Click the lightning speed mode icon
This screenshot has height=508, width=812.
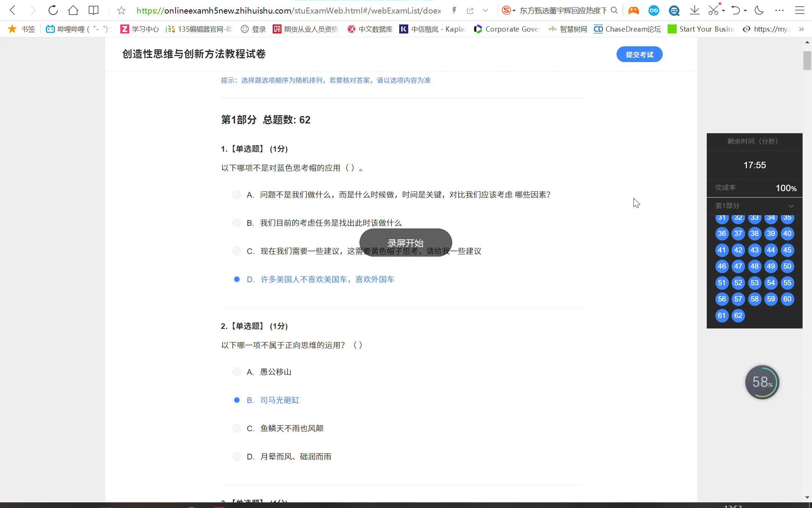pyautogui.click(x=454, y=11)
